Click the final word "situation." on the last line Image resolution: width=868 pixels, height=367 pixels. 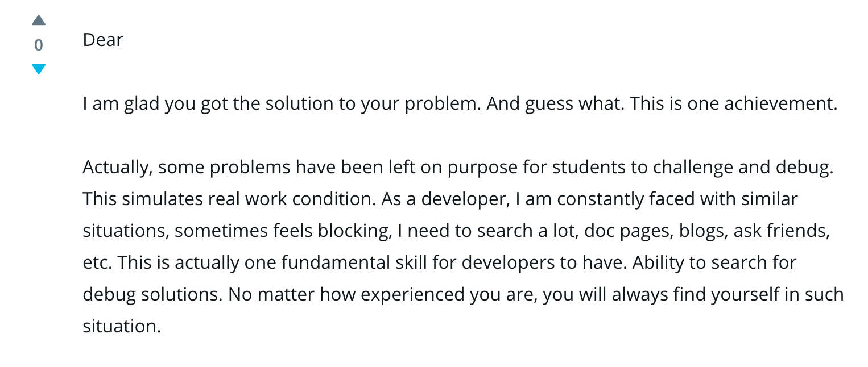122,327
